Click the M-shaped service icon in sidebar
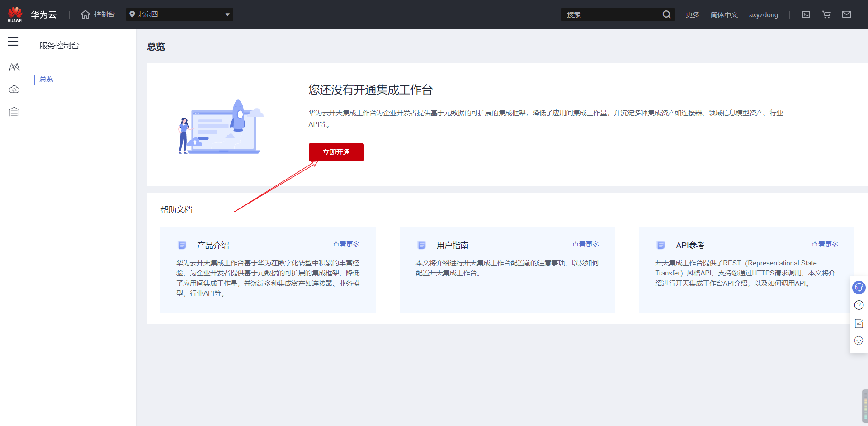868x426 pixels. coord(14,67)
